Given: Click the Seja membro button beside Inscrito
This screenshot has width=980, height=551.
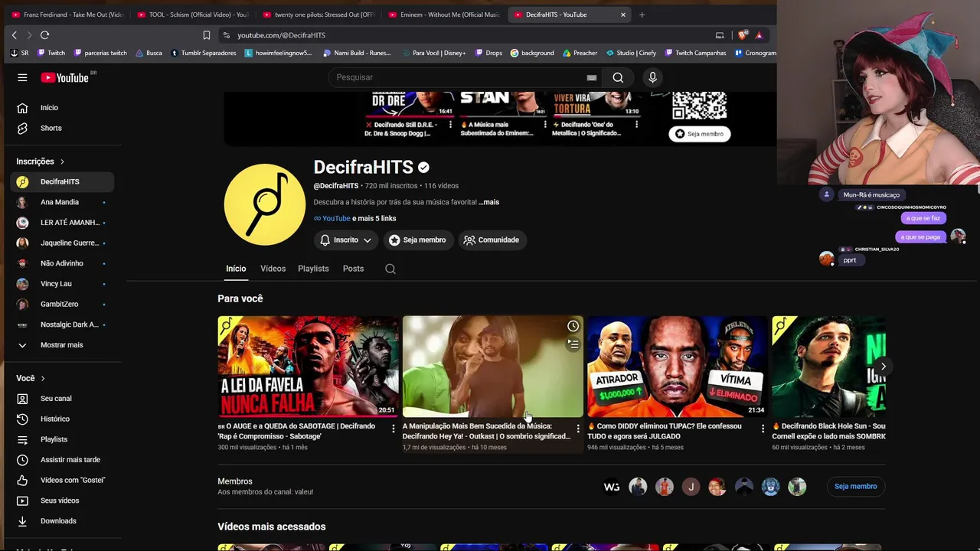Looking at the screenshot, I should [x=417, y=240].
